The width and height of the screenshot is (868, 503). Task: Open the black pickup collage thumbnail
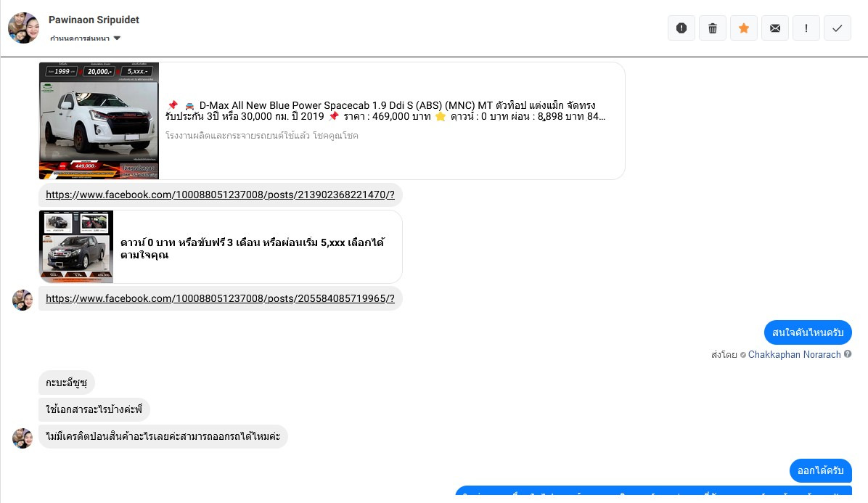click(76, 247)
